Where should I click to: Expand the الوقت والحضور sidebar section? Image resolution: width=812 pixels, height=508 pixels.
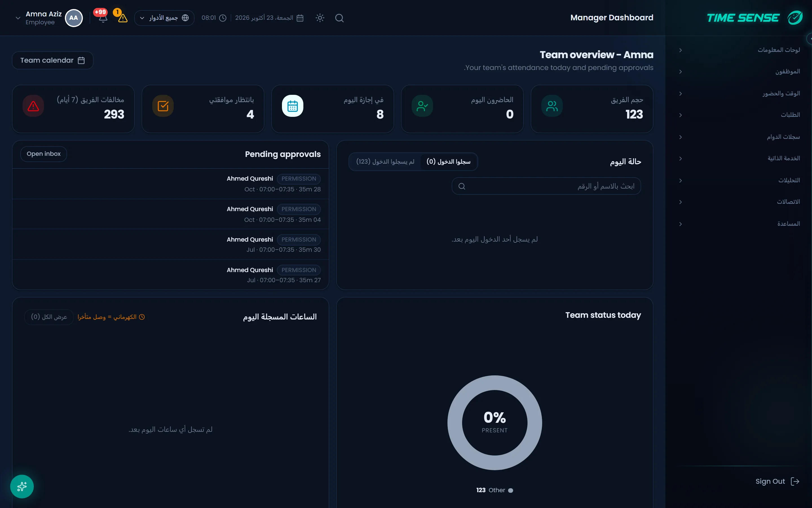coord(740,93)
